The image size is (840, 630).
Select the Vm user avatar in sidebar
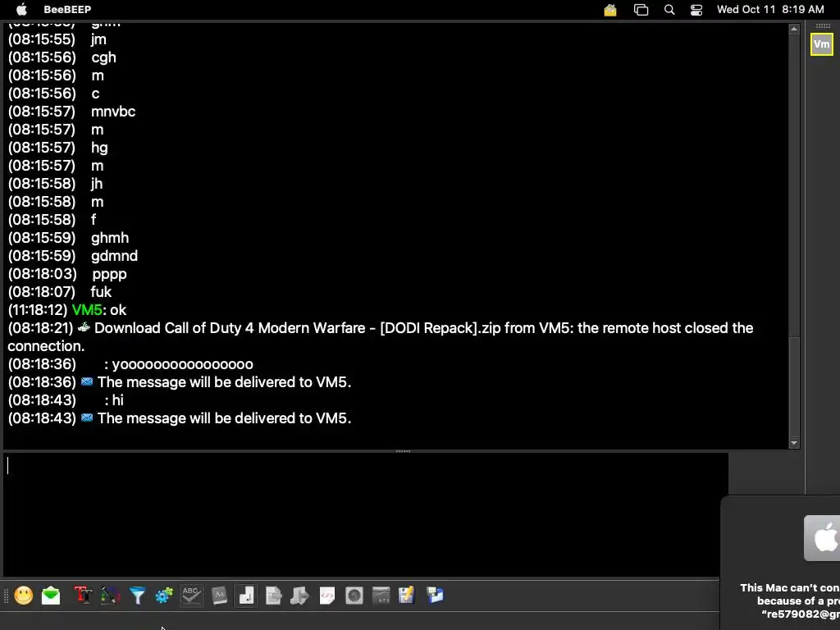821,44
